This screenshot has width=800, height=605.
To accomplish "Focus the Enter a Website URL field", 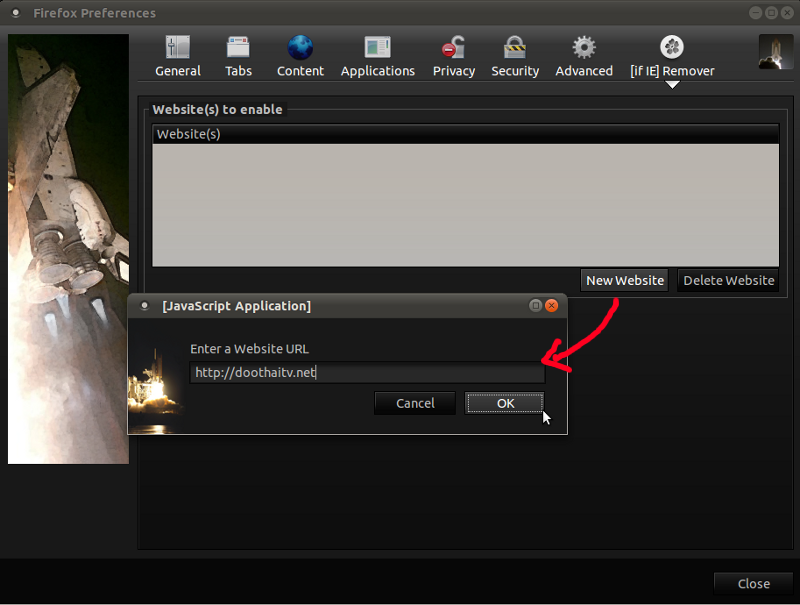I will [367, 373].
